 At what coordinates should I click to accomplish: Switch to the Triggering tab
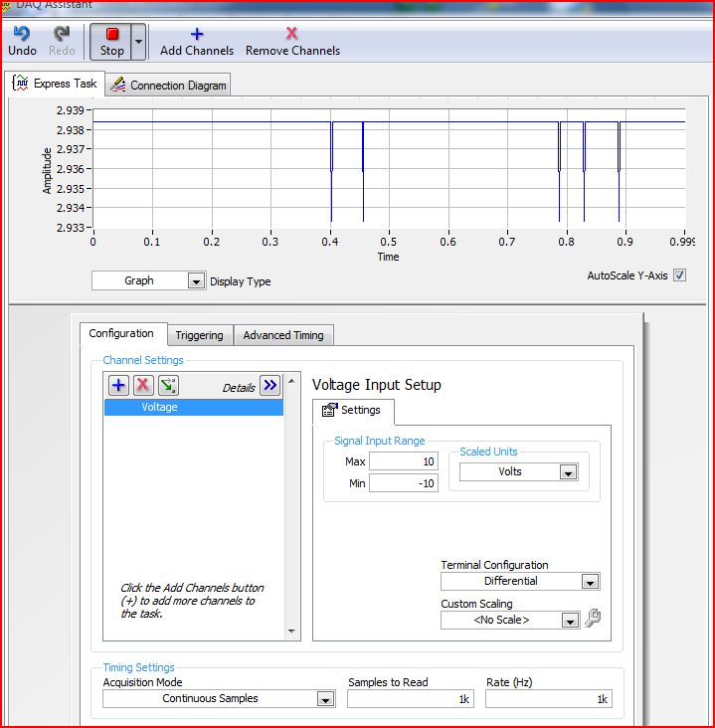200,335
